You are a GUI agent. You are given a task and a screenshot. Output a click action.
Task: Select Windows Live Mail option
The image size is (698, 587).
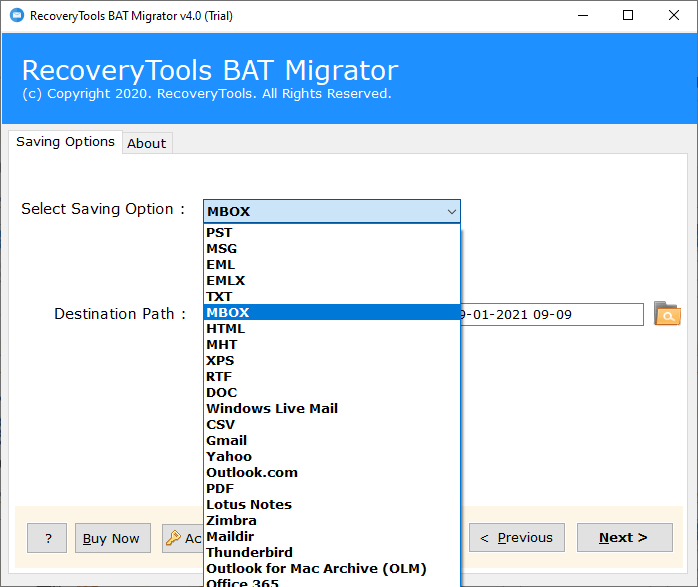tap(332, 409)
